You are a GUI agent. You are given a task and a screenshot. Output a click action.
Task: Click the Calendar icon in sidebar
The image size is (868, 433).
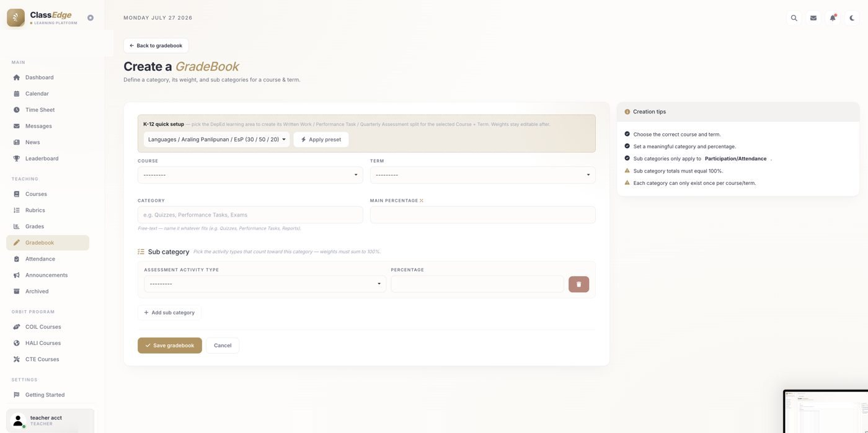point(17,94)
